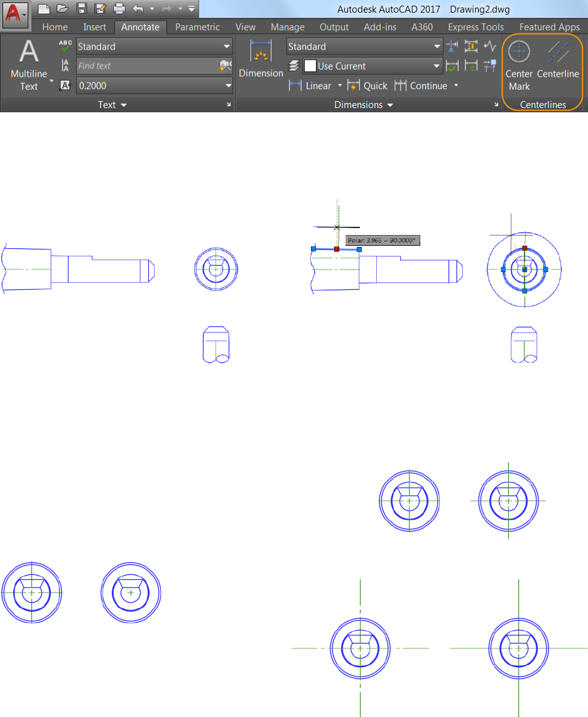Switch to the Parametric tab

(x=197, y=27)
